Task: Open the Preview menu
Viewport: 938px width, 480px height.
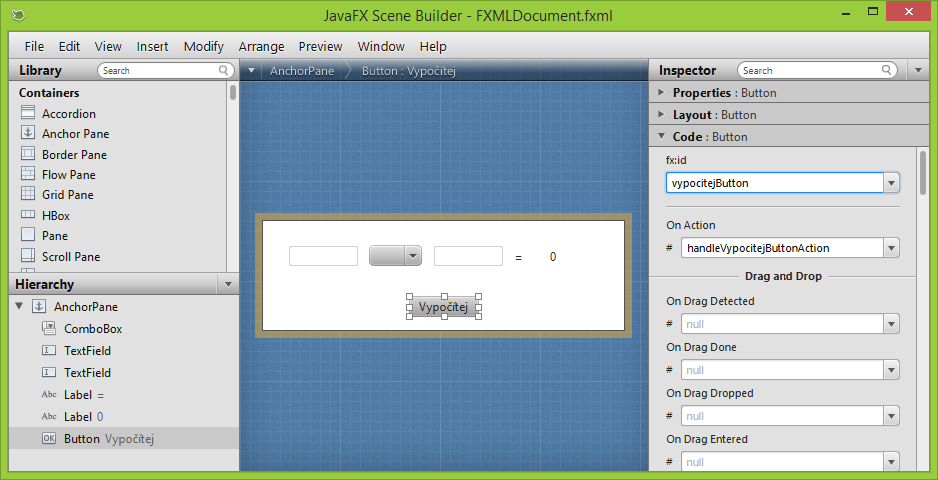Action: click(321, 46)
